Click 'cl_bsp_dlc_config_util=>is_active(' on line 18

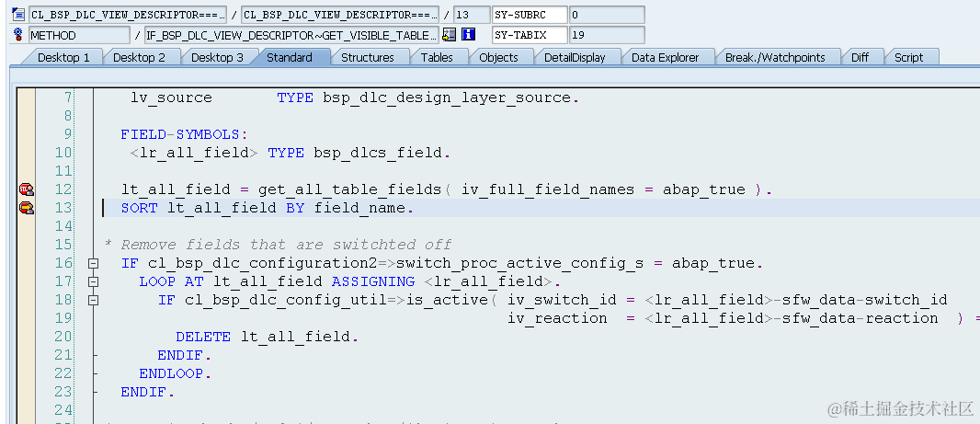(341, 300)
